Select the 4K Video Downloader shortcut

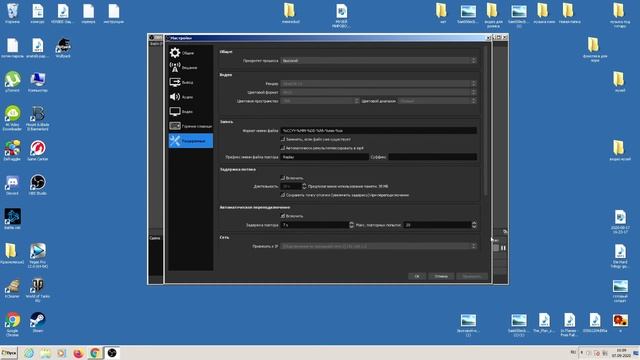(12, 118)
